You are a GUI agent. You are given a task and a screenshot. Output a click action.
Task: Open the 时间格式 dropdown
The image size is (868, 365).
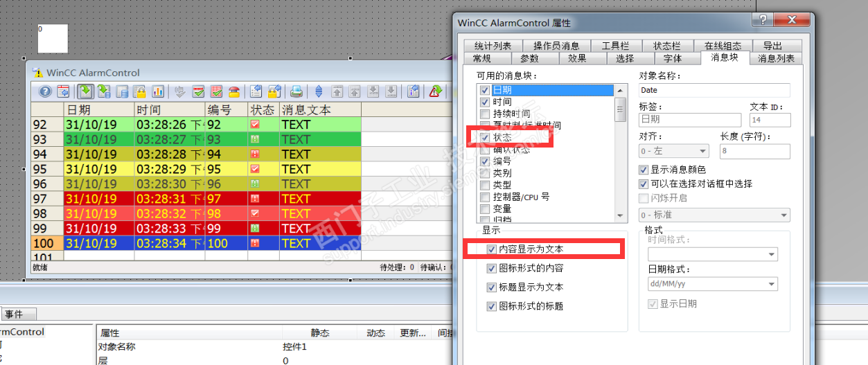coord(712,254)
